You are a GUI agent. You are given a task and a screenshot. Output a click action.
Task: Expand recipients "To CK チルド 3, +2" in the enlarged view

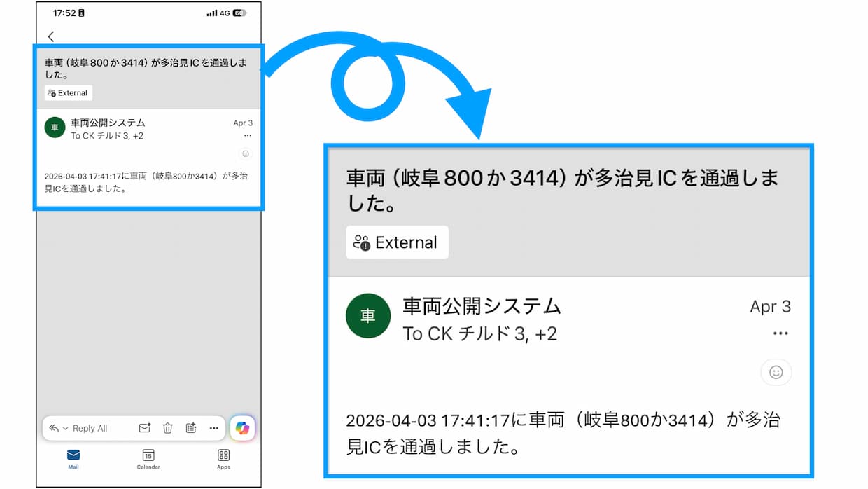[x=479, y=334]
